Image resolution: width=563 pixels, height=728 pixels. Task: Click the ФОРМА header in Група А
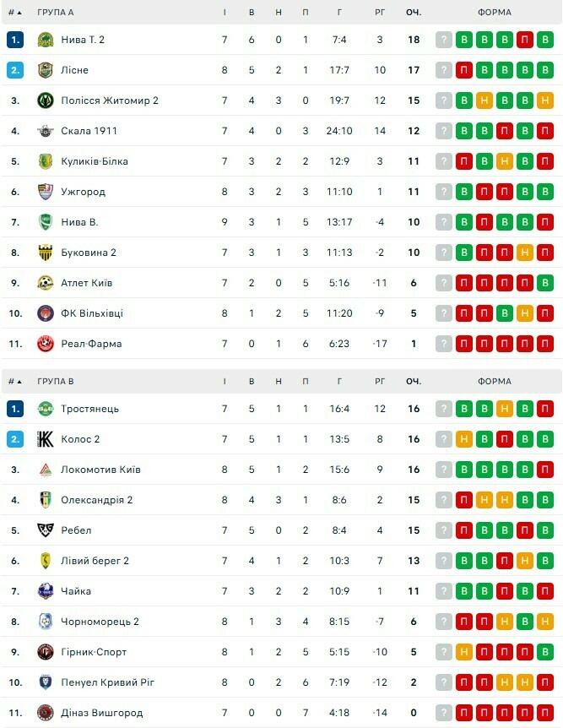pyautogui.click(x=494, y=14)
